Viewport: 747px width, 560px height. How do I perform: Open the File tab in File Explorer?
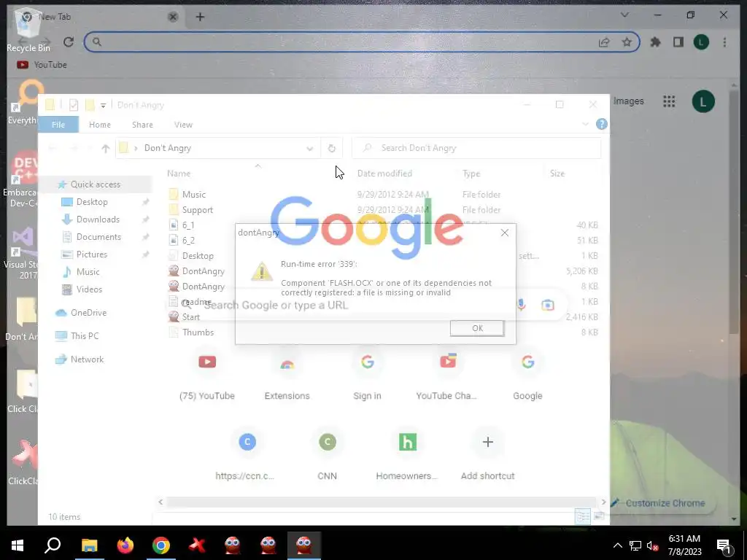pyautogui.click(x=58, y=125)
